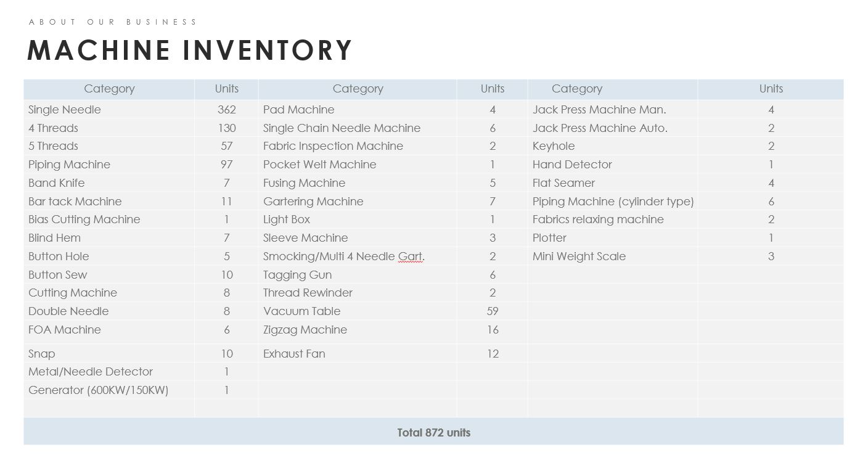Image resolution: width=868 pixels, height=455 pixels.
Task: Select the About Our Business subtitle text
Action: point(113,22)
